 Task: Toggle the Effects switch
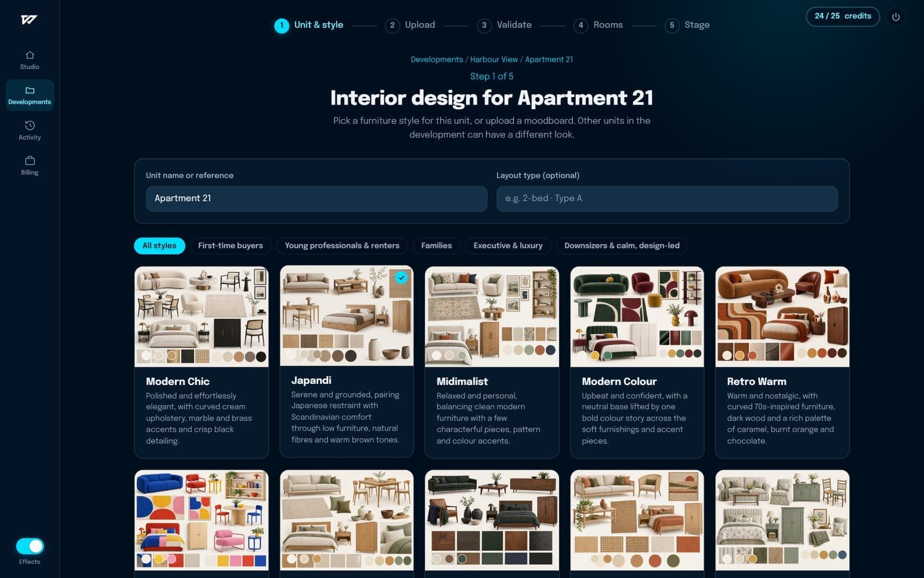(30, 546)
